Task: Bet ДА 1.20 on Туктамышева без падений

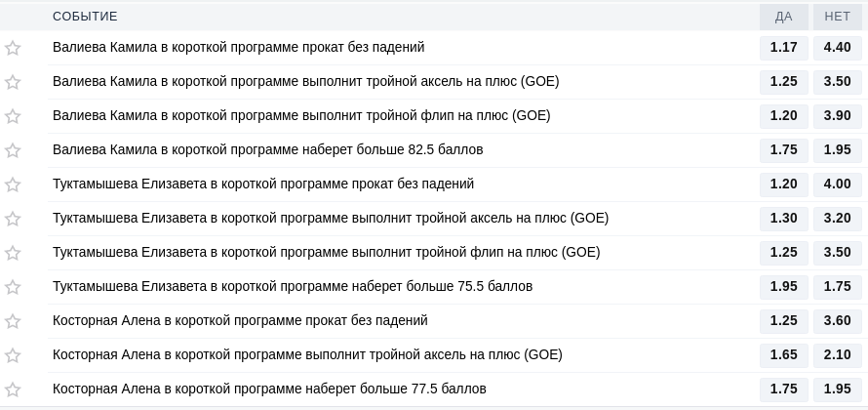Action: click(783, 184)
